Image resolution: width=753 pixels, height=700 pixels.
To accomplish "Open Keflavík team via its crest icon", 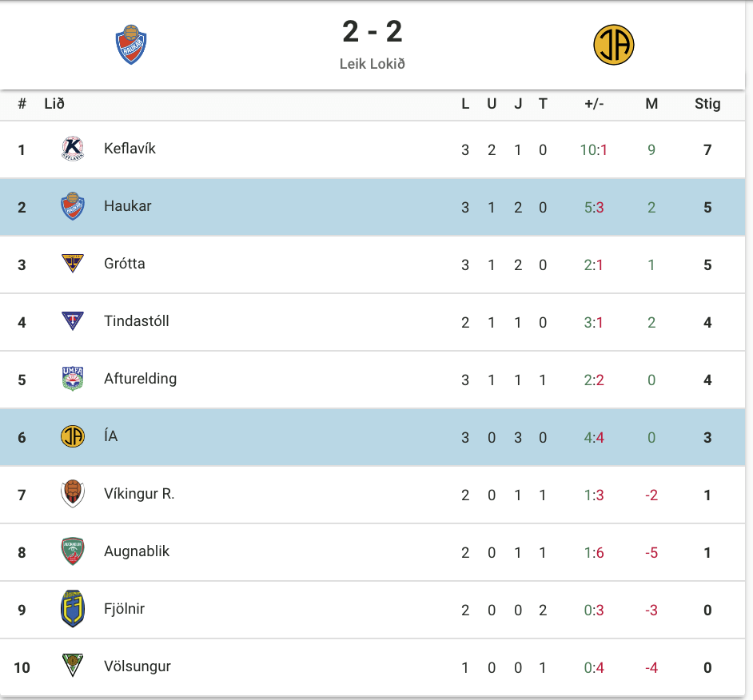I will pos(73,149).
